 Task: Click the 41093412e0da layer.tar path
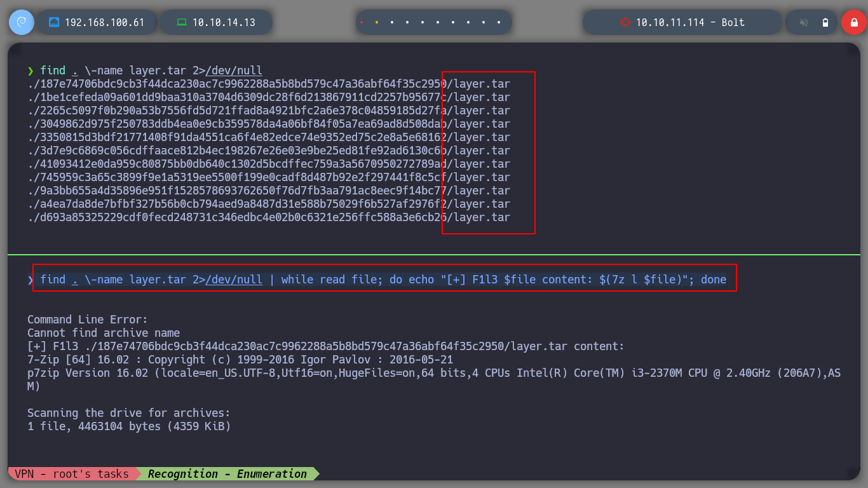point(269,164)
